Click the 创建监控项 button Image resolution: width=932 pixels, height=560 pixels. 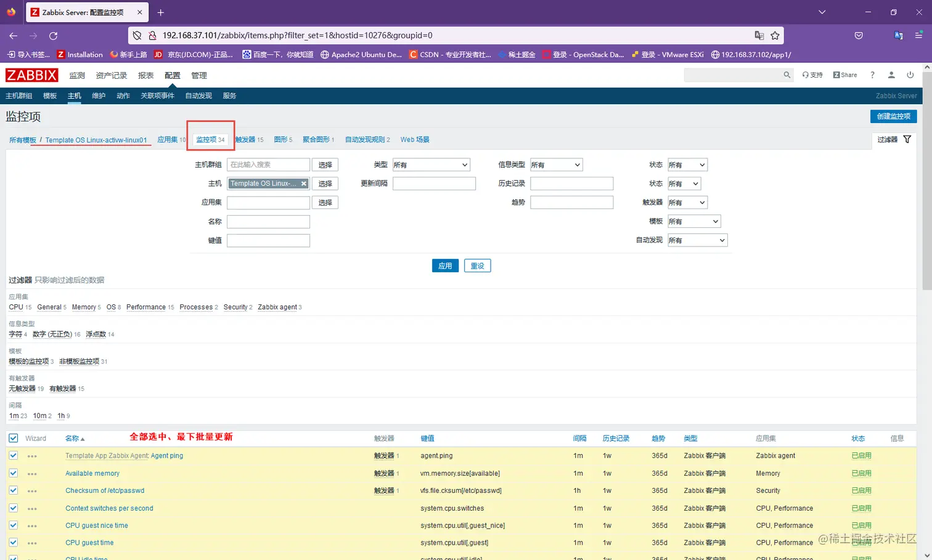point(894,116)
